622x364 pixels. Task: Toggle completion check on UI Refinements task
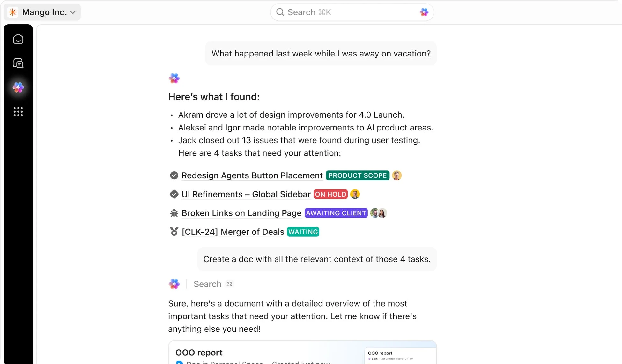point(174,194)
